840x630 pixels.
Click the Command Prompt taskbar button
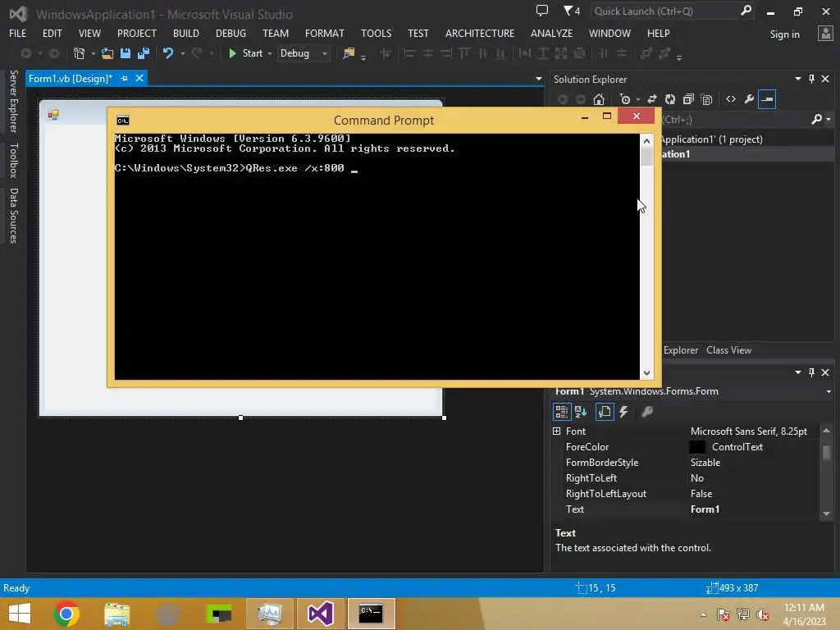pyautogui.click(x=372, y=614)
